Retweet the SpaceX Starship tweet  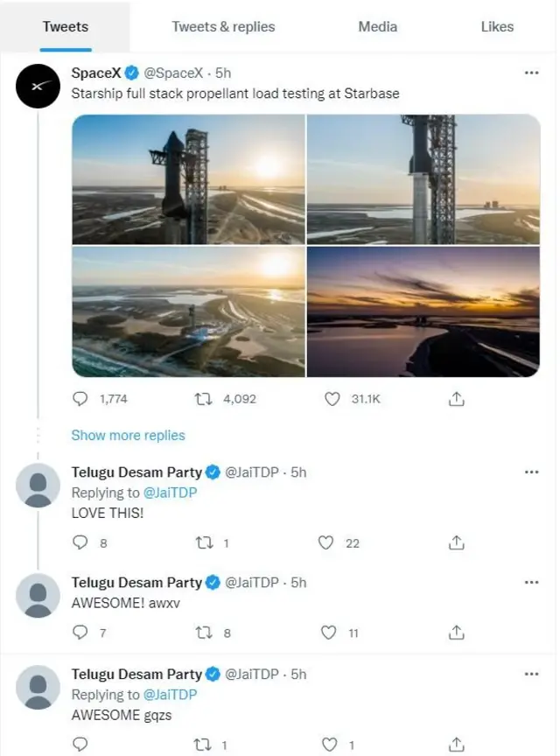(203, 399)
